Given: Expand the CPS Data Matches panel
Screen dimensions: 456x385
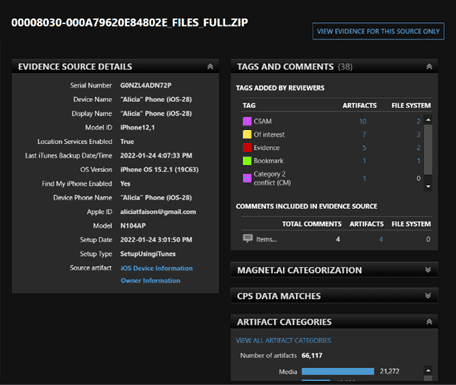Looking at the screenshot, I should click(428, 296).
